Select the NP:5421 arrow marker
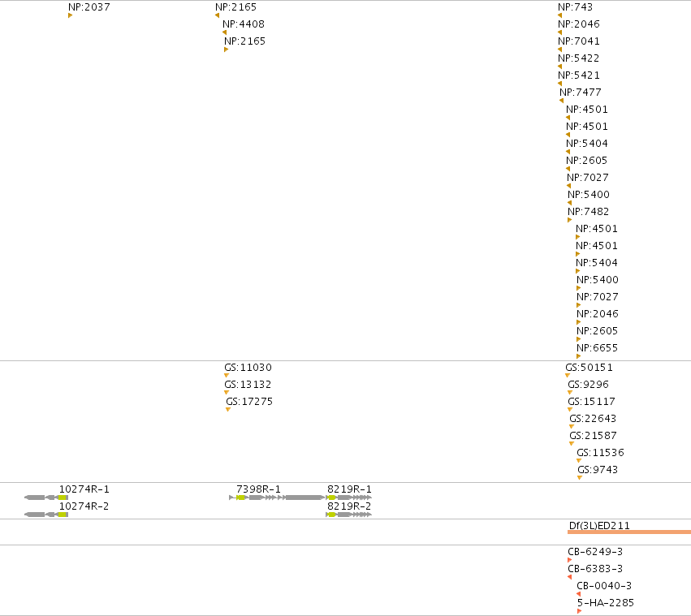Screen dimensions: 691x616 [x=560, y=84]
